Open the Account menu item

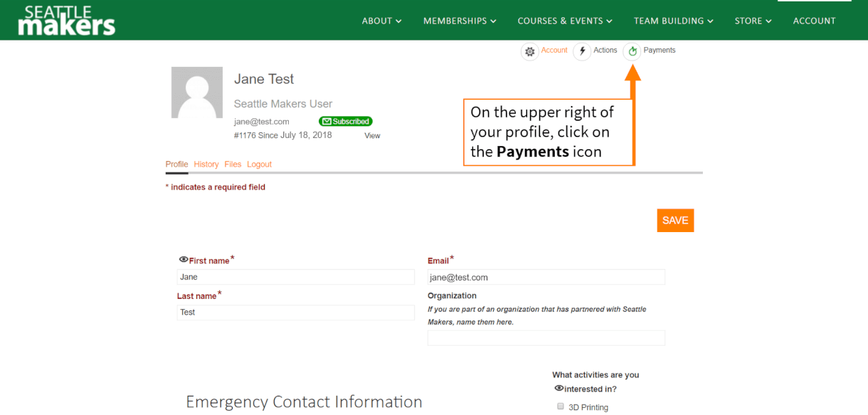click(x=814, y=21)
